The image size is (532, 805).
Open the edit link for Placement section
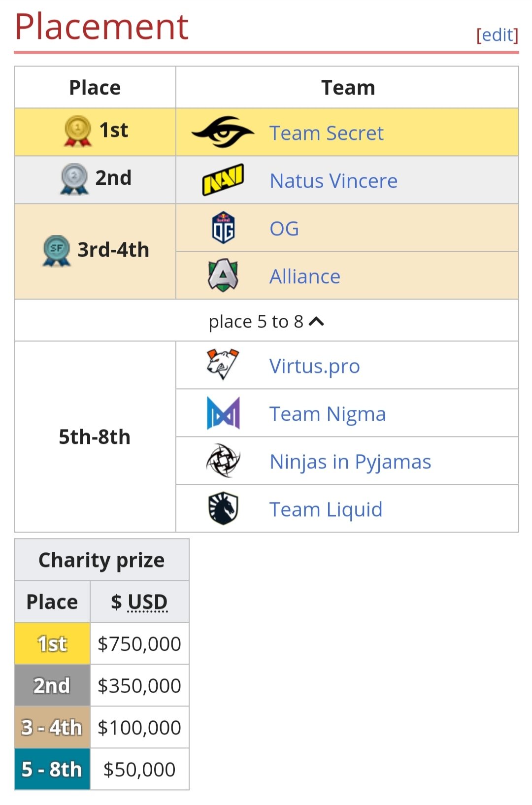pos(497,35)
